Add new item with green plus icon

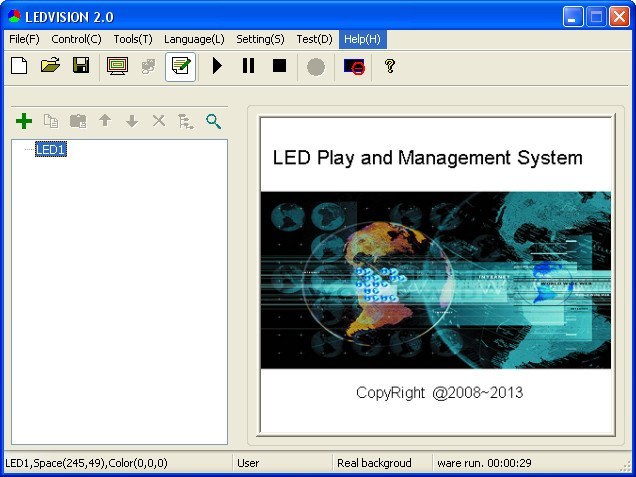[24, 121]
